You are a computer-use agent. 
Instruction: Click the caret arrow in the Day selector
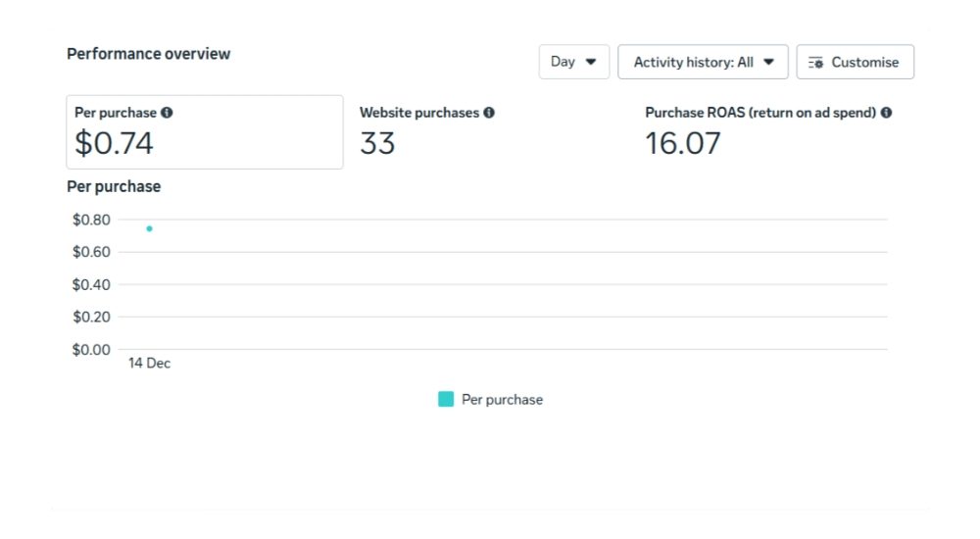(x=591, y=62)
